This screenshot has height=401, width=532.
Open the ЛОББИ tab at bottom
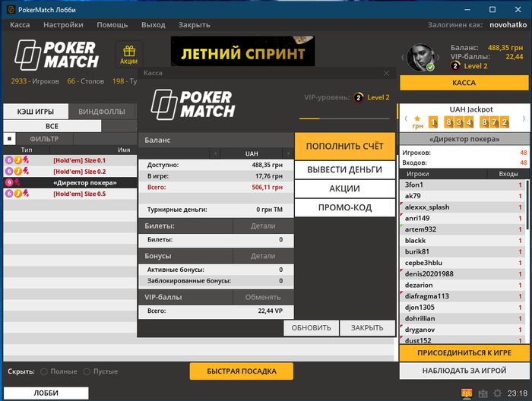(46, 393)
